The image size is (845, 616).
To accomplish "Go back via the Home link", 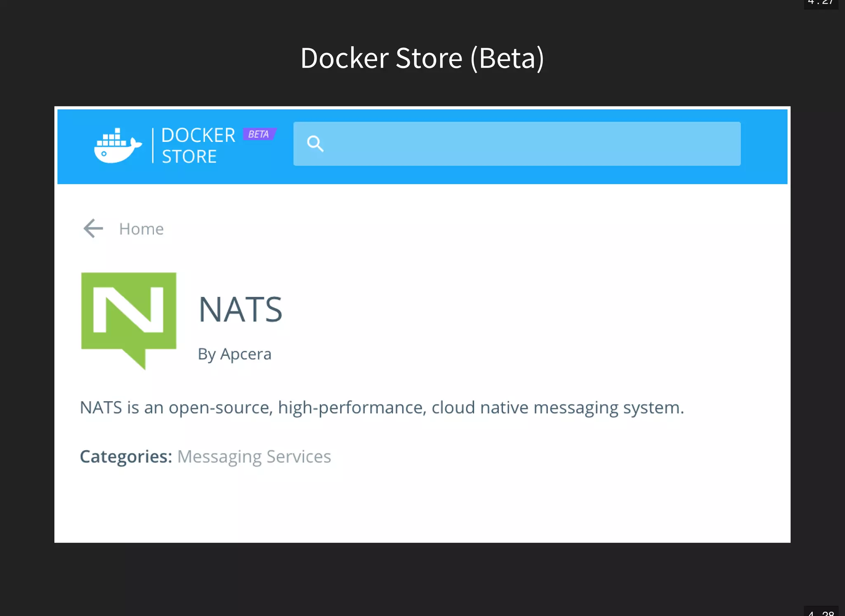I will 141,229.
